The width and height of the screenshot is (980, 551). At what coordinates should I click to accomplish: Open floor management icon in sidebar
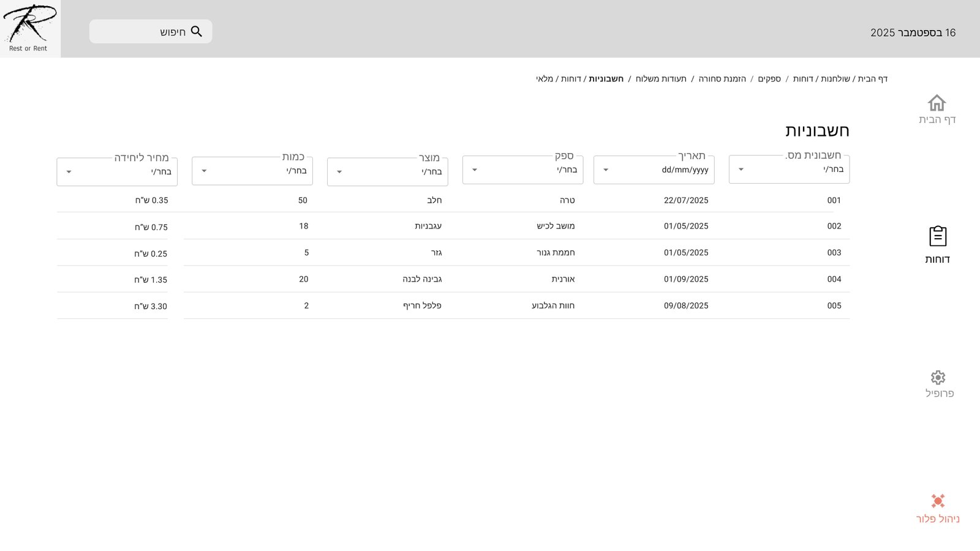coord(937,501)
